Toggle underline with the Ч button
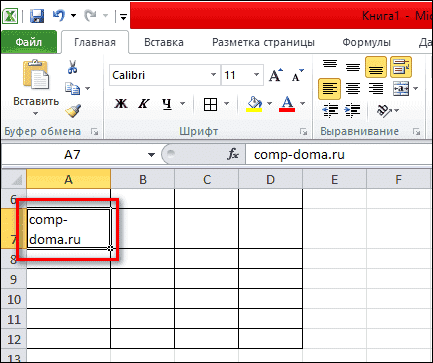 point(167,104)
